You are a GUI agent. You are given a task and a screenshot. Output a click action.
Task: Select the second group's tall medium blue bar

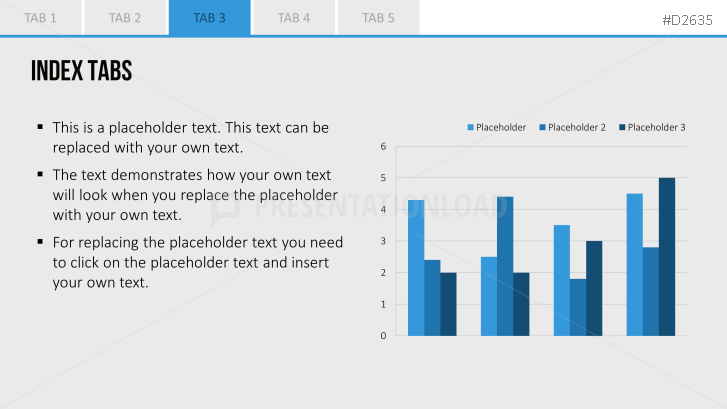click(x=505, y=266)
